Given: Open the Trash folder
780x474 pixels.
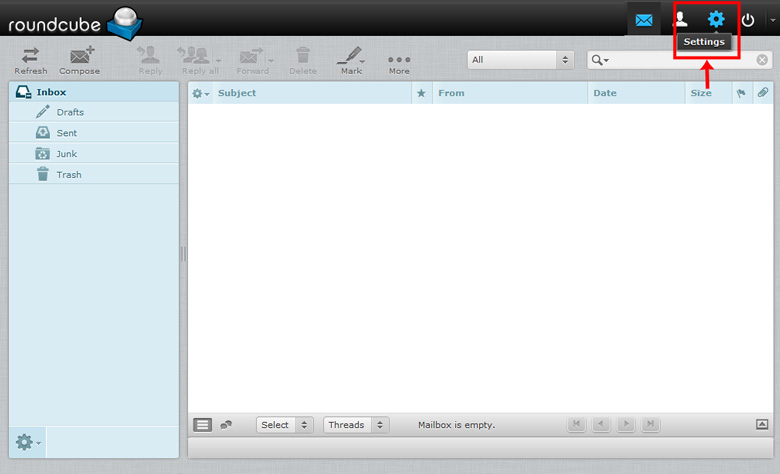Looking at the screenshot, I should [x=69, y=175].
